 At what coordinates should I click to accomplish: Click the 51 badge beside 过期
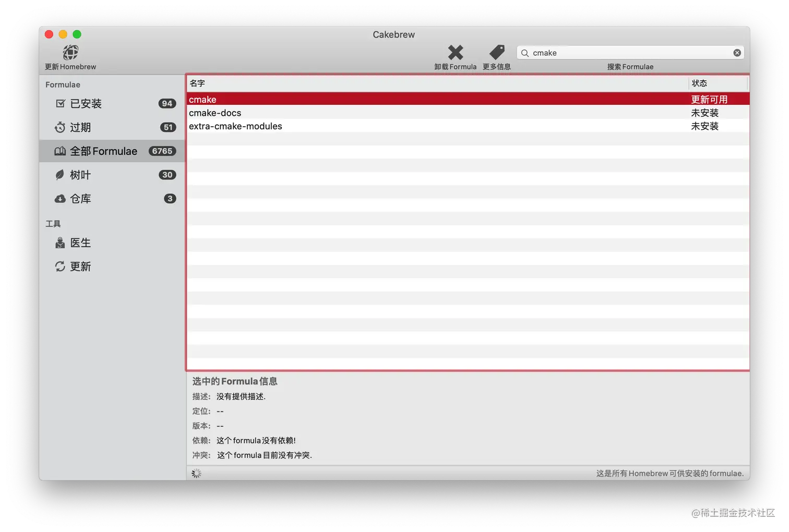click(x=168, y=127)
